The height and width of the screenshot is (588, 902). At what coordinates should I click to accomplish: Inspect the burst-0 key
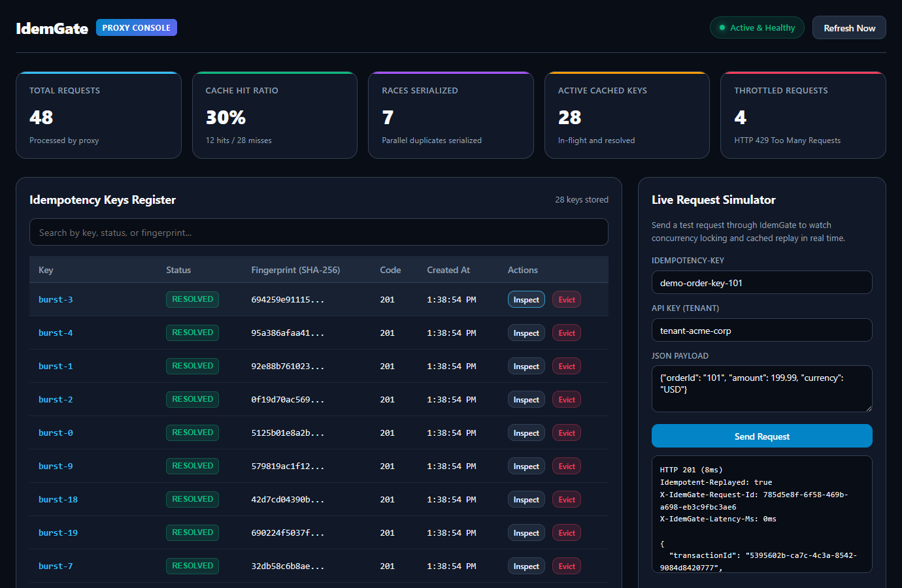526,433
